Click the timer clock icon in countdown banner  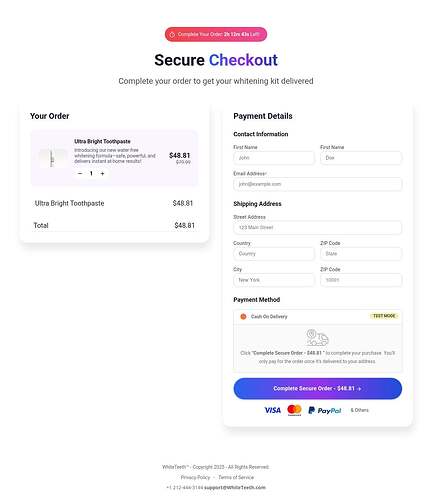172,35
